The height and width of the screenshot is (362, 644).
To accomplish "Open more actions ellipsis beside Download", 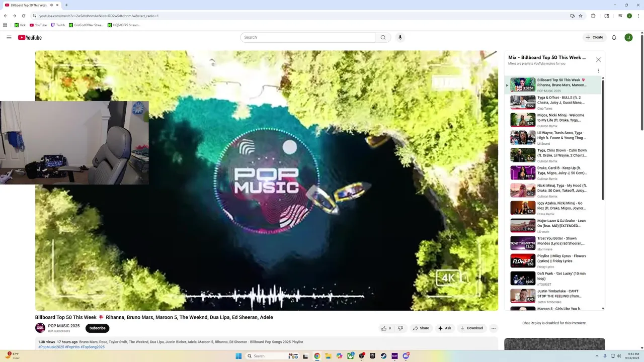I will (494, 328).
